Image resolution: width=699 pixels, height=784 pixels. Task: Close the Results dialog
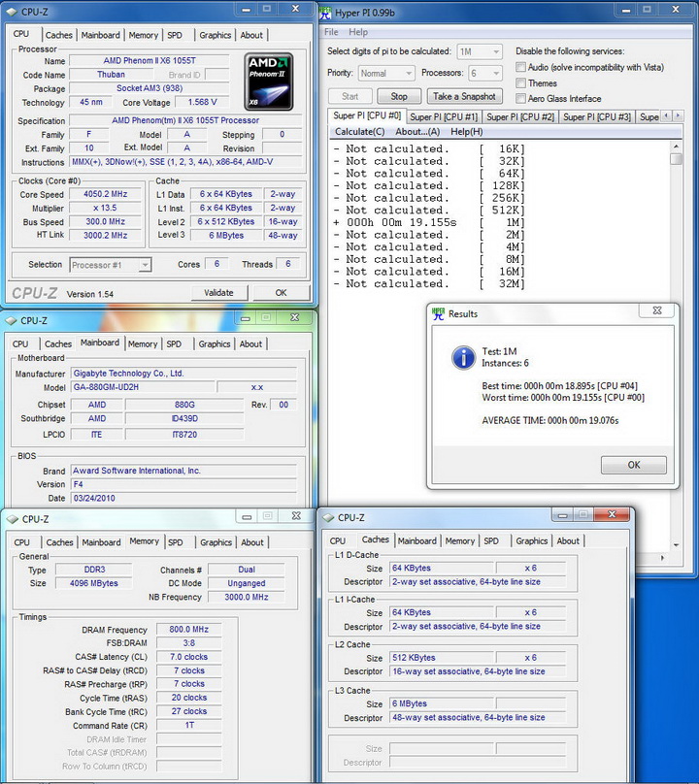click(657, 310)
